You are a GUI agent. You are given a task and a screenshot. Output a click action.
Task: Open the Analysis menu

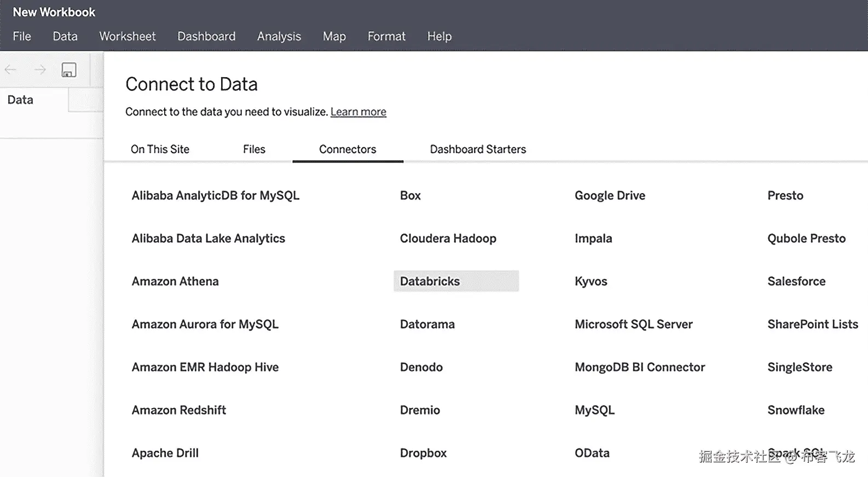[279, 36]
